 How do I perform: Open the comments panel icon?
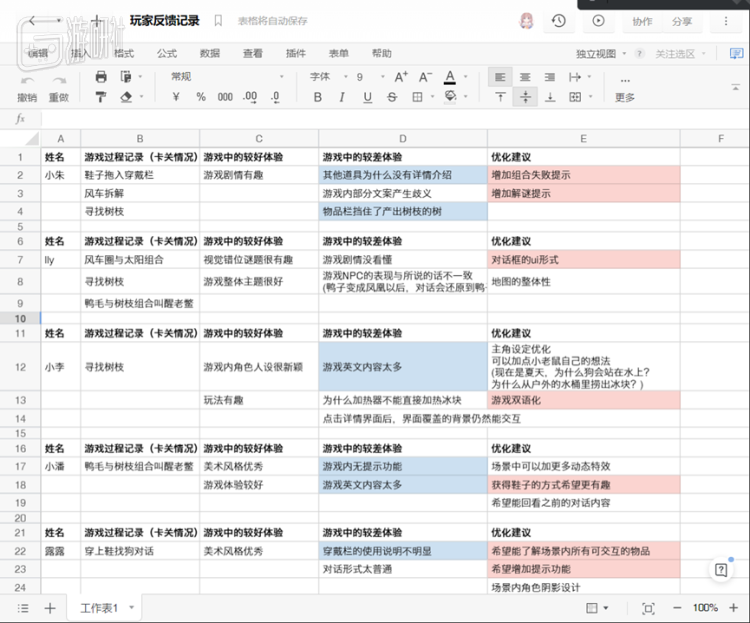point(736,53)
